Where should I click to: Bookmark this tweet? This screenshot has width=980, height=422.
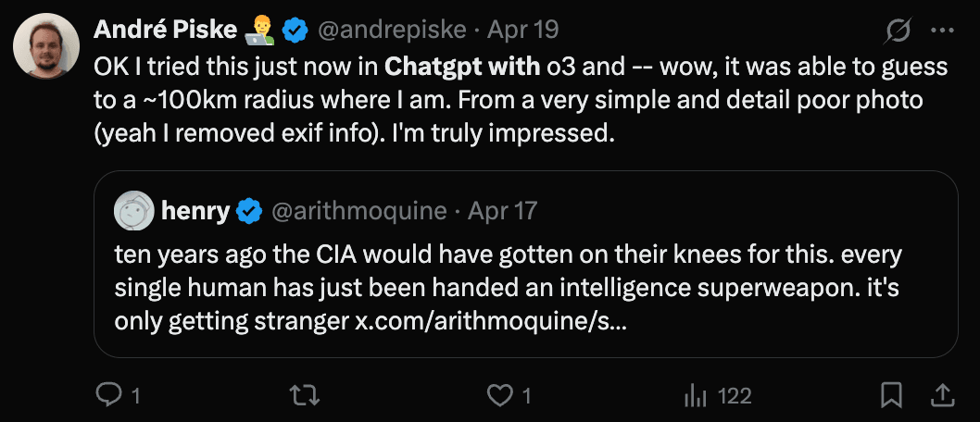[x=892, y=396]
